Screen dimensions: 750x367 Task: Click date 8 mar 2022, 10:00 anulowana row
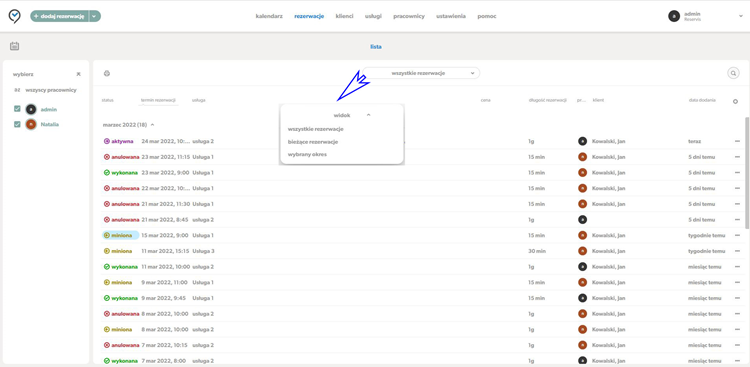(x=165, y=314)
